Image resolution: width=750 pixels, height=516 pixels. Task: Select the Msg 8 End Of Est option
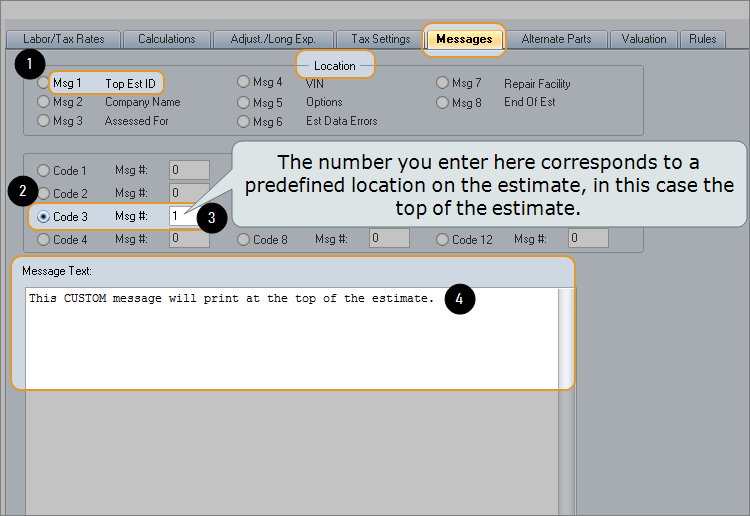tap(442, 102)
